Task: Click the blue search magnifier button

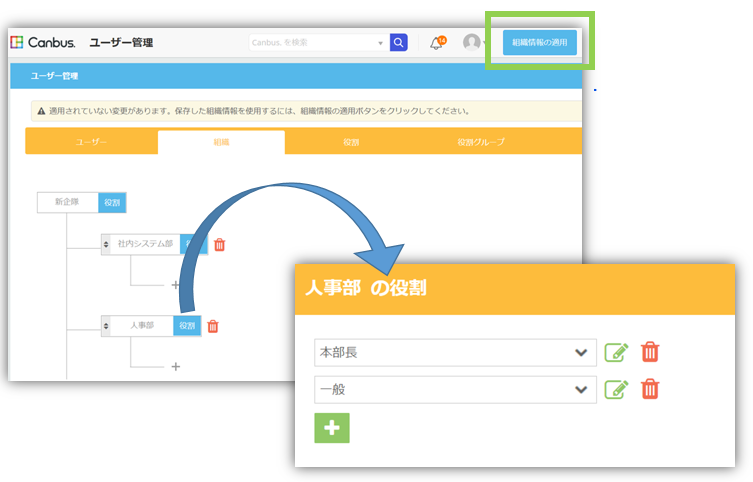Action: coord(399,42)
